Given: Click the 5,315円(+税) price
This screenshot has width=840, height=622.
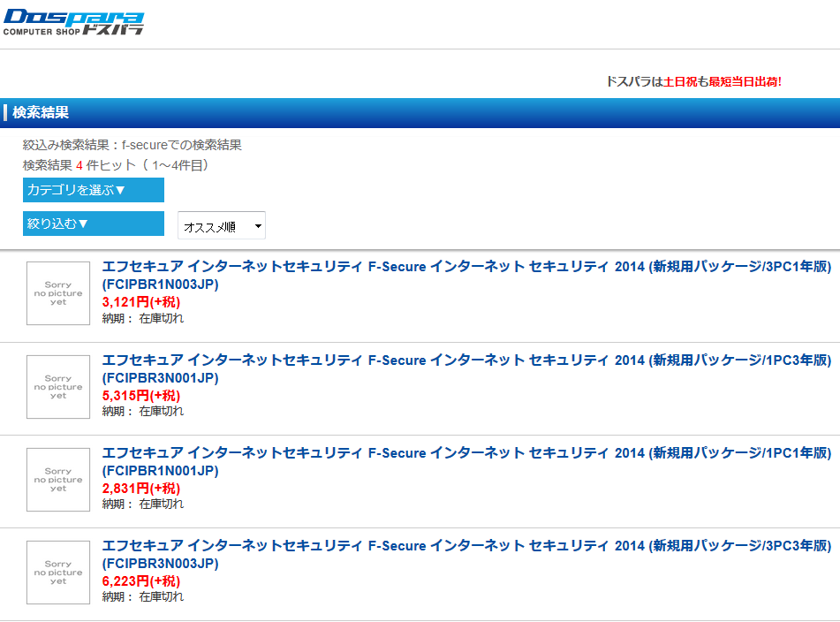Looking at the screenshot, I should (x=141, y=396).
